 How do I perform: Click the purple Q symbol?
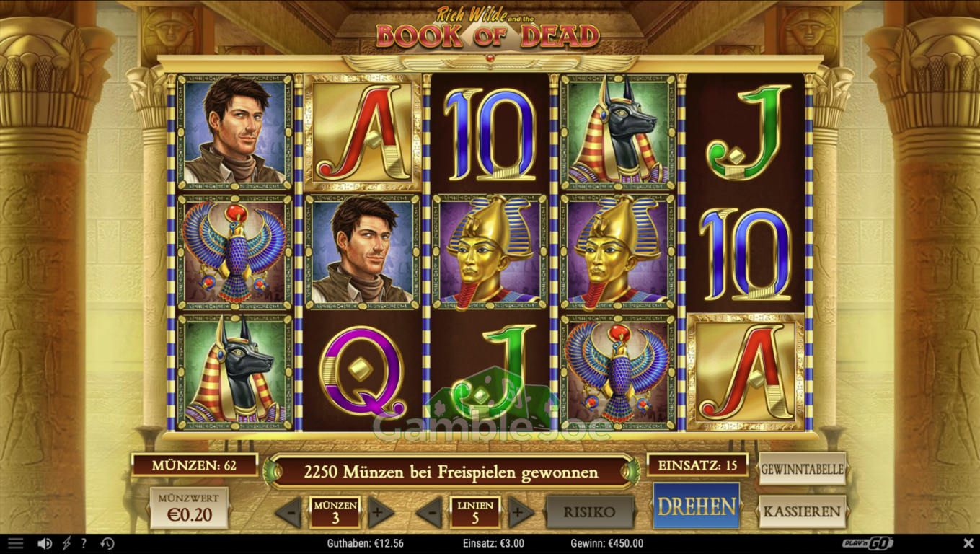point(361,371)
